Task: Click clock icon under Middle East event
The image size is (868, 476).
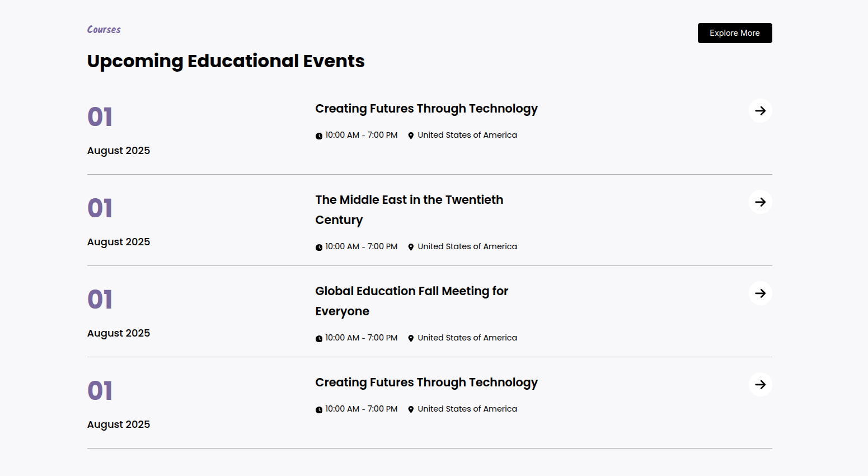Action: tap(319, 247)
